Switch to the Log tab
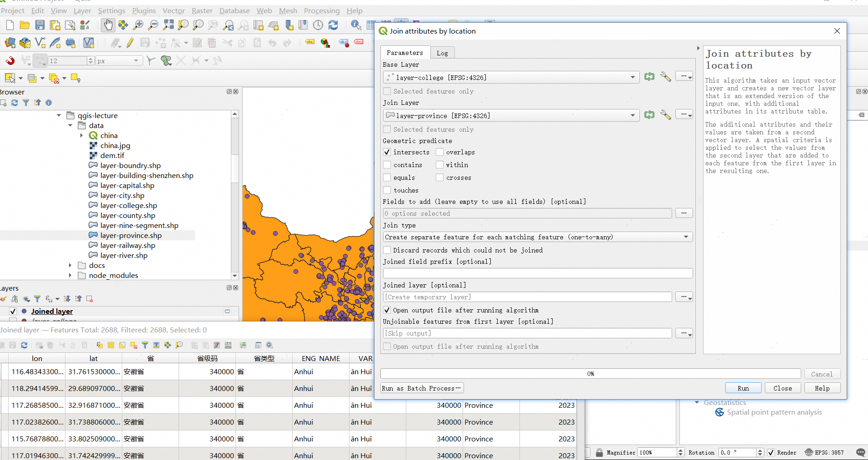The image size is (868, 460). coord(442,53)
